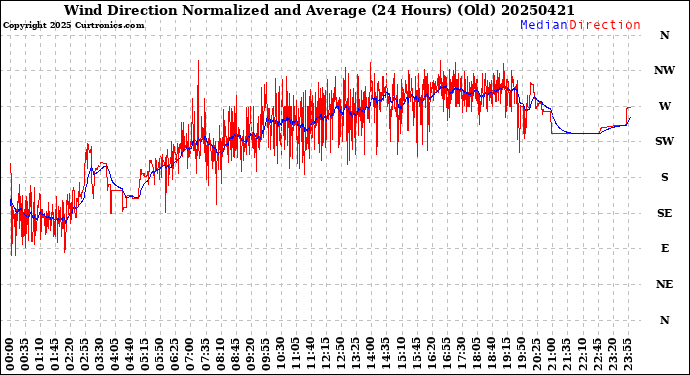Click the 12:50 time tick label

[x=340, y=354]
